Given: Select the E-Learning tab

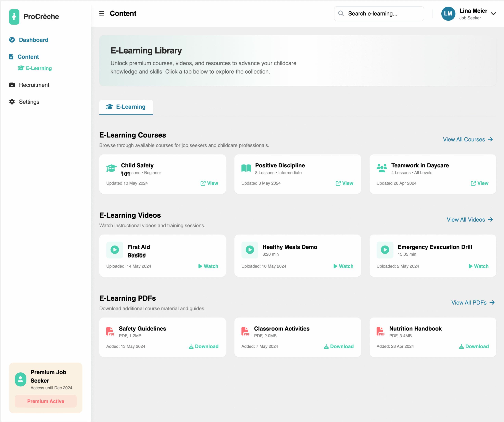Looking at the screenshot, I should tap(126, 107).
